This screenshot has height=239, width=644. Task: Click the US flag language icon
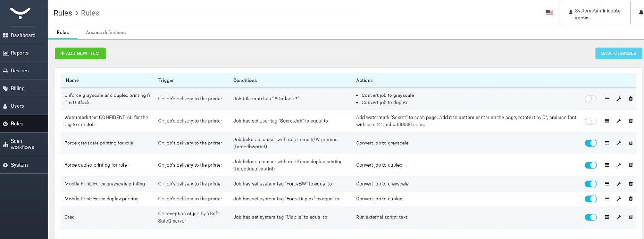(549, 13)
